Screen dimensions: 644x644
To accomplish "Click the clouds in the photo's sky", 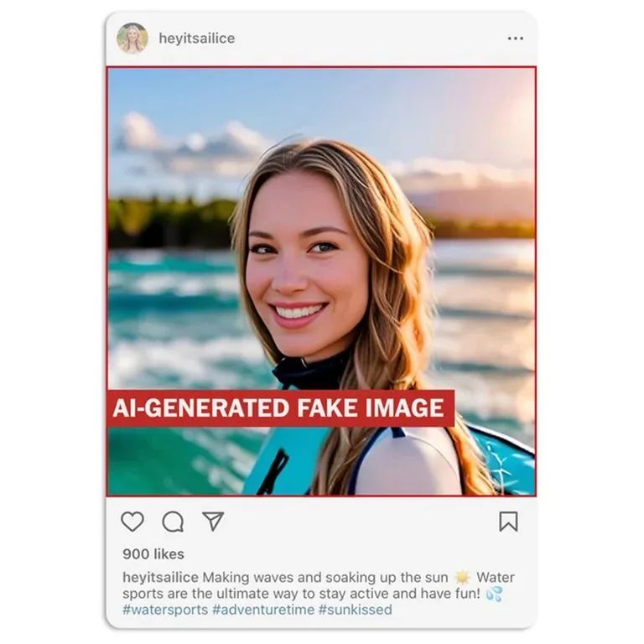I will 193,143.
